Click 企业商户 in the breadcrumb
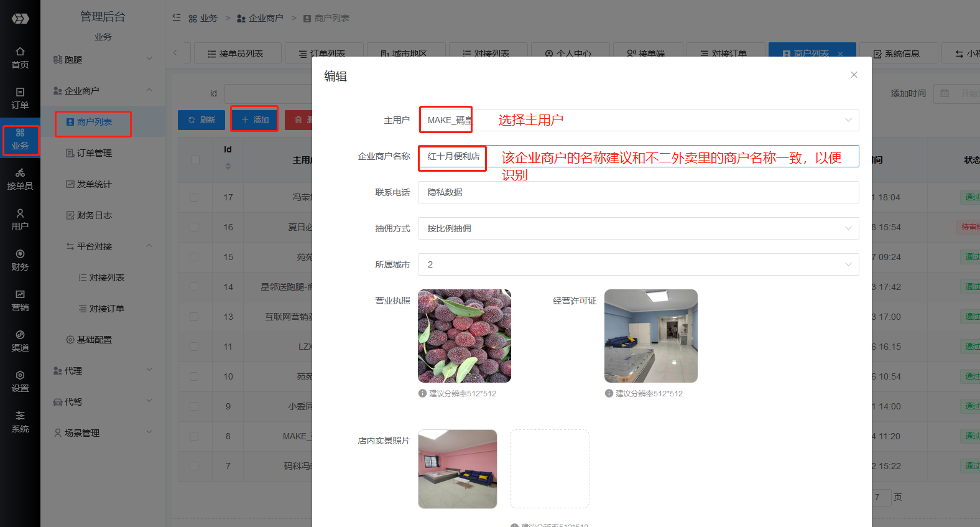This screenshot has width=980, height=527. (260, 18)
